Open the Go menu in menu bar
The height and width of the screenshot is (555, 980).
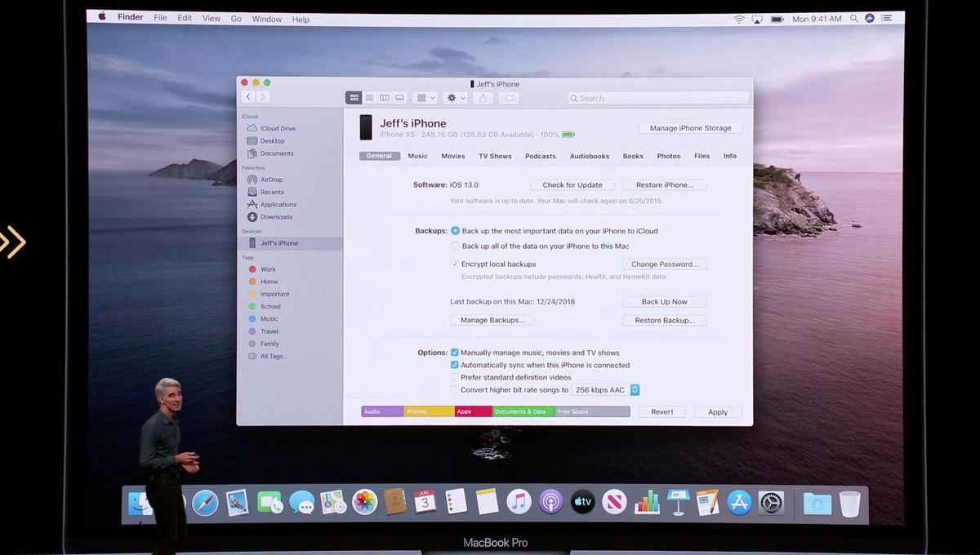coord(236,19)
